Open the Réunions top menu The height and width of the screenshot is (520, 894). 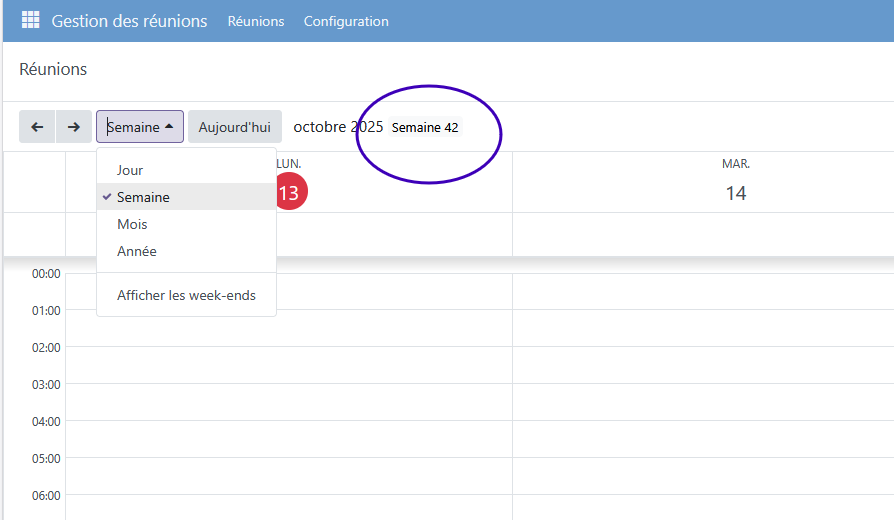(256, 21)
